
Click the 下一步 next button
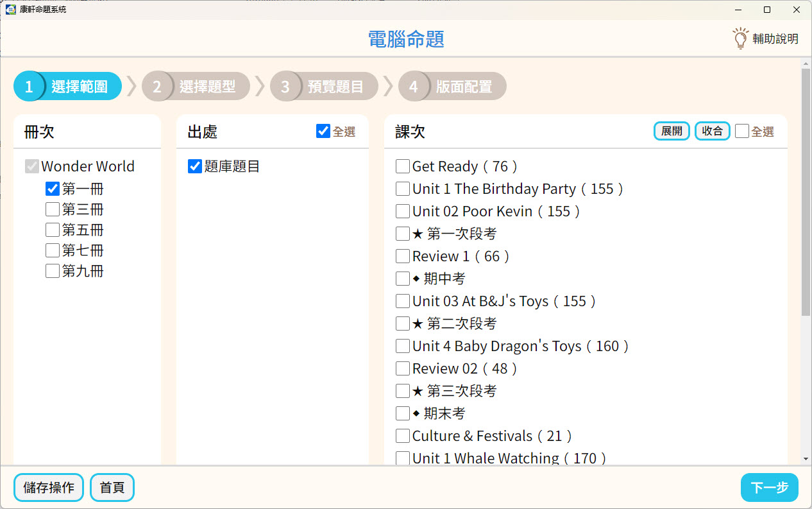[x=769, y=488]
